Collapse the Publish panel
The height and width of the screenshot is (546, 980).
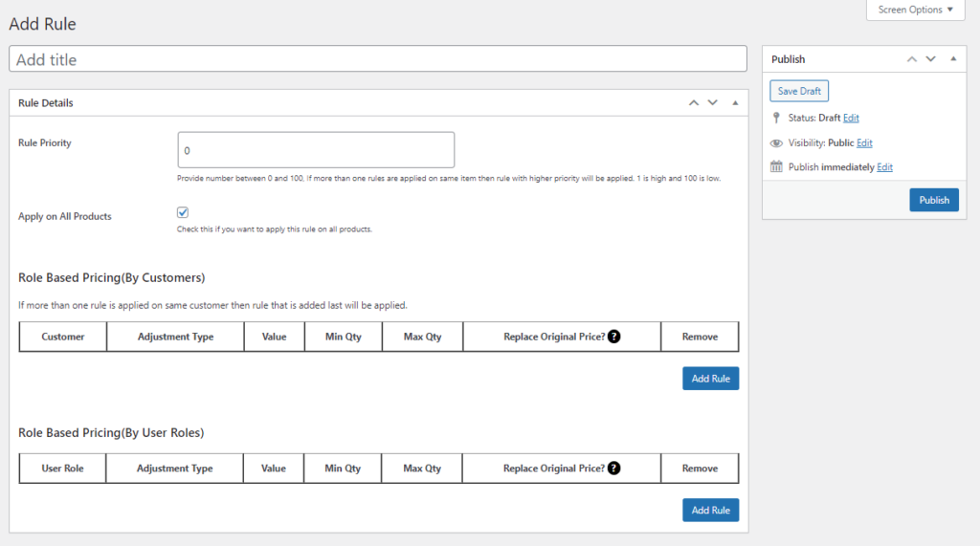(953, 59)
